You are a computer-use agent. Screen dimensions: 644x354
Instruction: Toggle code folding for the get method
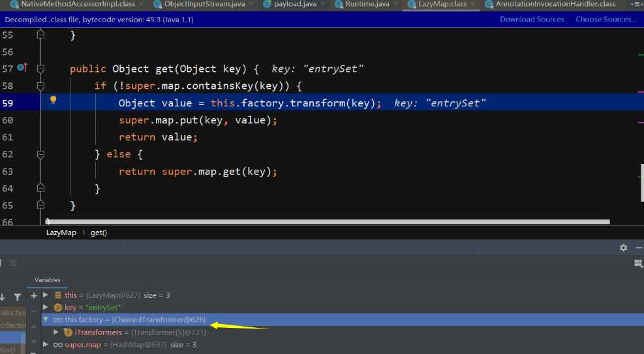(x=40, y=69)
